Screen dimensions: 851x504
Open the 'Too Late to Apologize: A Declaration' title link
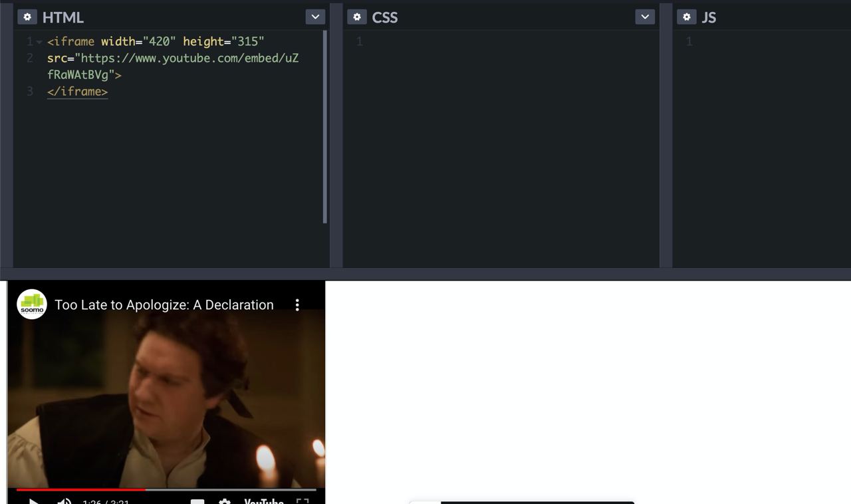[164, 305]
